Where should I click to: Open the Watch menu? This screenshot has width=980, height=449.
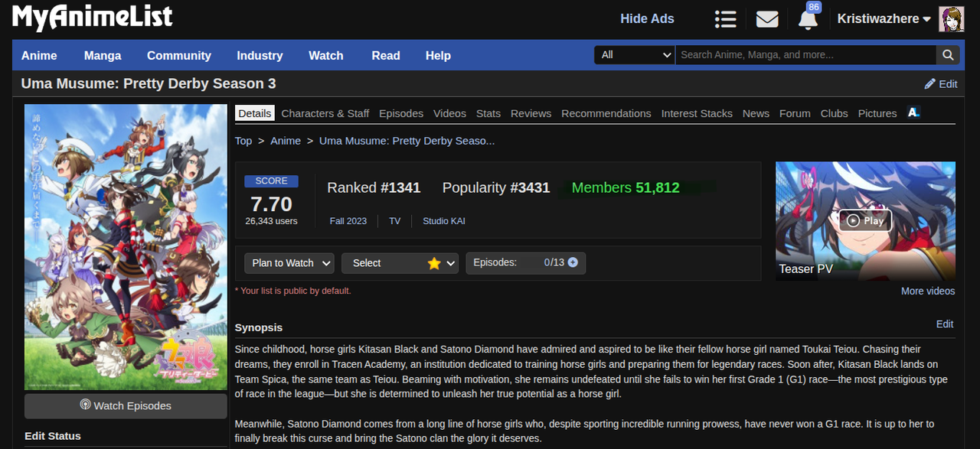326,55
